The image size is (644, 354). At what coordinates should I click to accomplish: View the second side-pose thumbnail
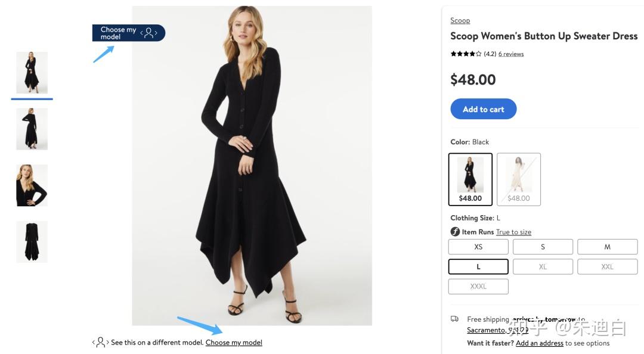click(32, 129)
